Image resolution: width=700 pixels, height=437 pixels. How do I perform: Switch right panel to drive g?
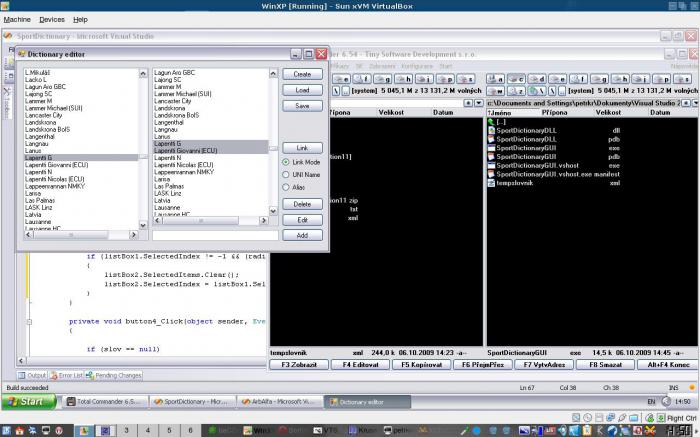(599, 79)
